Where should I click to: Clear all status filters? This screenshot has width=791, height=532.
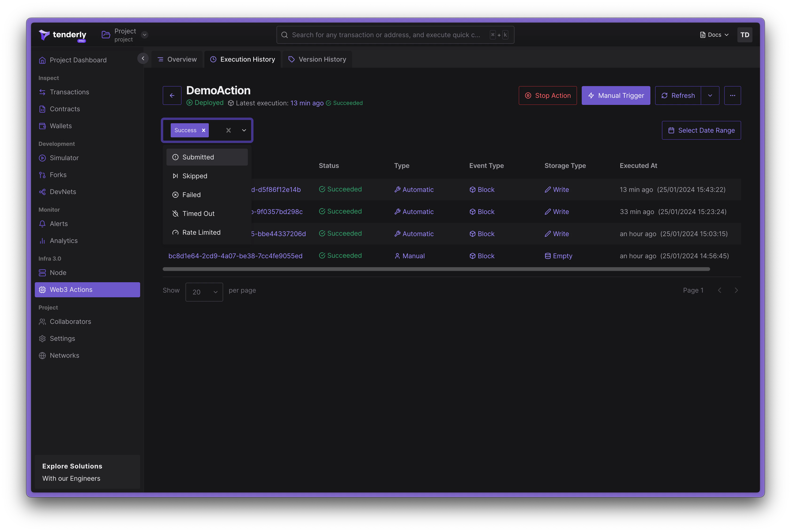pos(228,130)
